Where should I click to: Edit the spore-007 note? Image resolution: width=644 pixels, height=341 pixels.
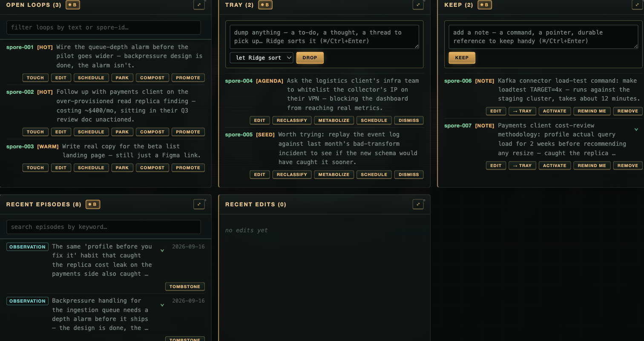click(496, 165)
